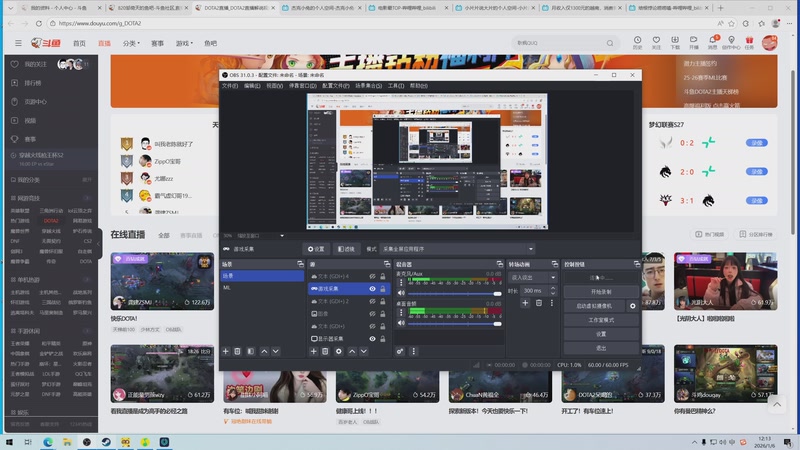Unlock the 游戏采集 source lock
The height and width of the screenshot is (450, 800).
(383, 289)
